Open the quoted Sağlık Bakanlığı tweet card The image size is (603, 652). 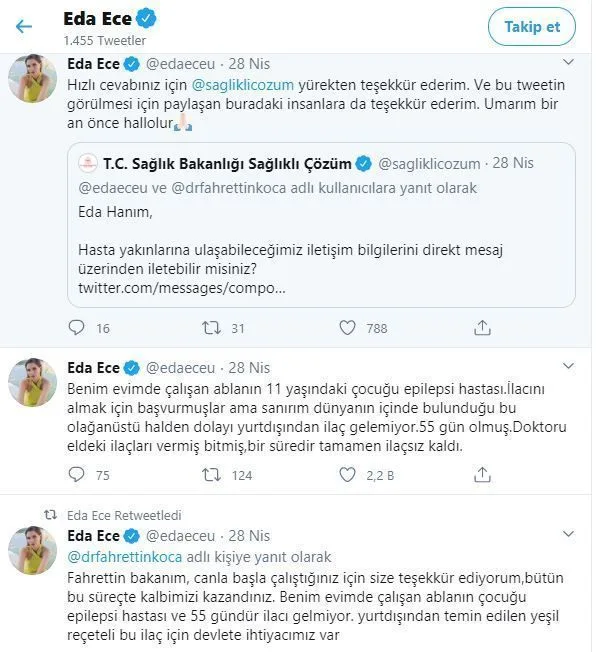(x=321, y=225)
